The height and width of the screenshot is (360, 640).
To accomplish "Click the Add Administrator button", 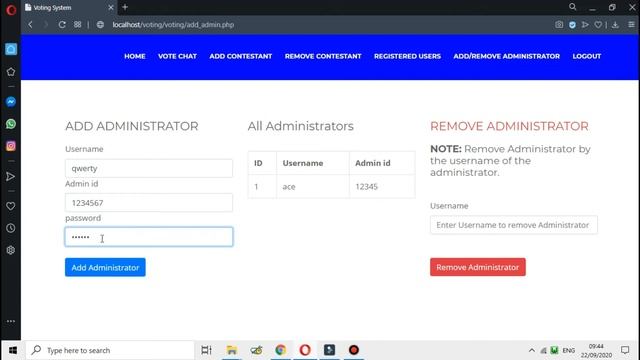I will click(x=105, y=267).
